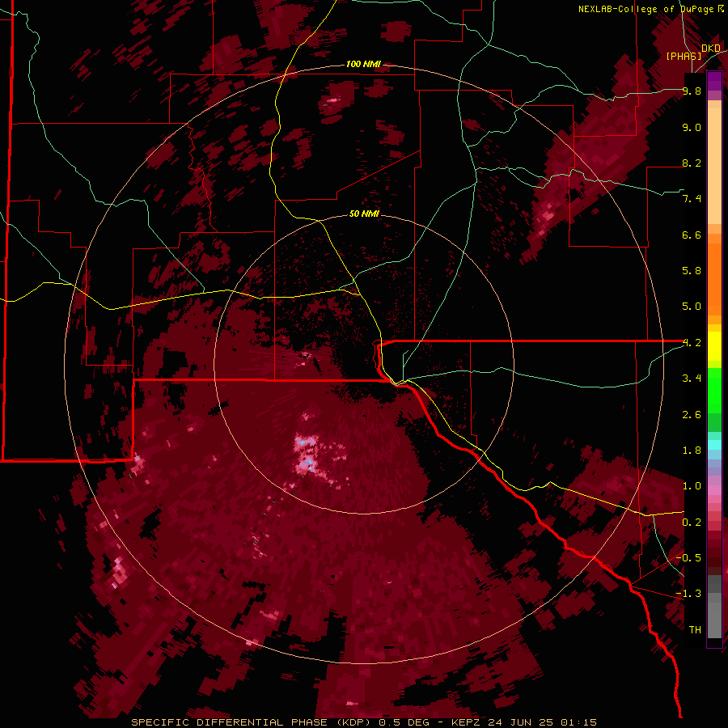The width and height of the screenshot is (728, 728).
Task: Click the 1.8 value on the color scale
Action: (x=692, y=451)
